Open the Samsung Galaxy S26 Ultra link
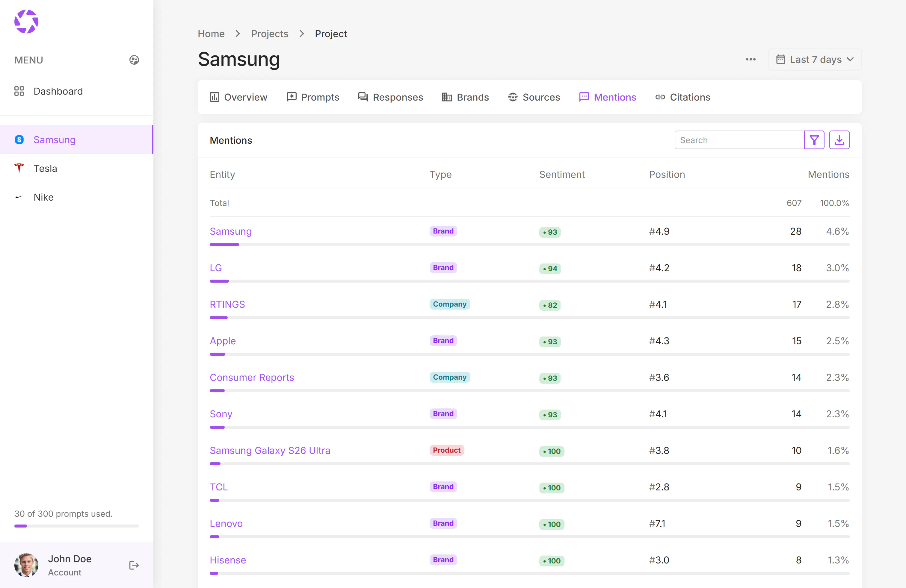The width and height of the screenshot is (906, 588). pyautogui.click(x=270, y=450)
